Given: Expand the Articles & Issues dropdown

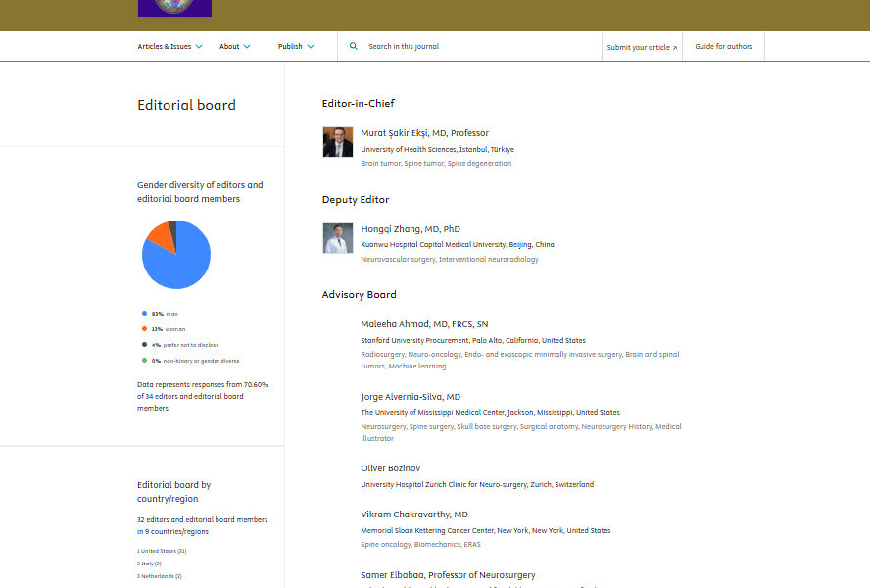Looking at the screenshot, I should 169,46.
